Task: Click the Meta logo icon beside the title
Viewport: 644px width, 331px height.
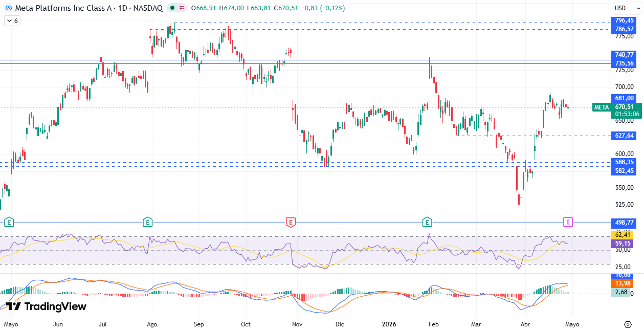Action: (x=8, y=8)
